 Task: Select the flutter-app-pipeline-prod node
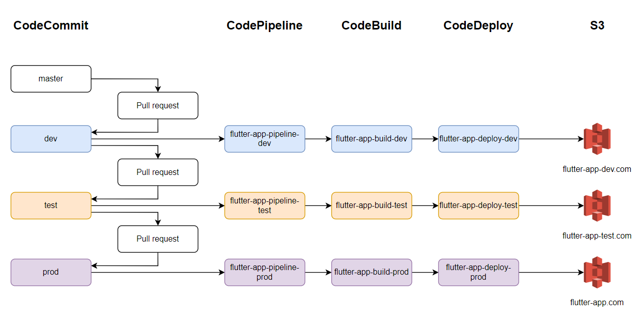pos(265,272)
